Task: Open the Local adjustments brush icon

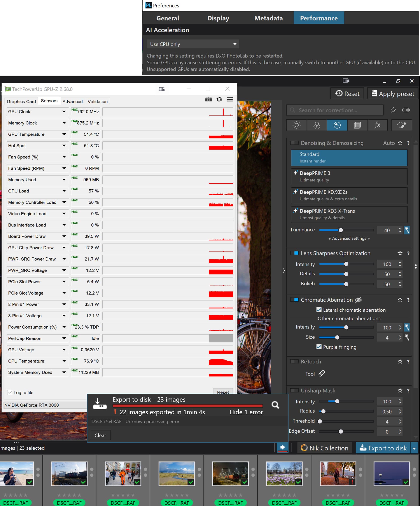Action: (401, 125)
